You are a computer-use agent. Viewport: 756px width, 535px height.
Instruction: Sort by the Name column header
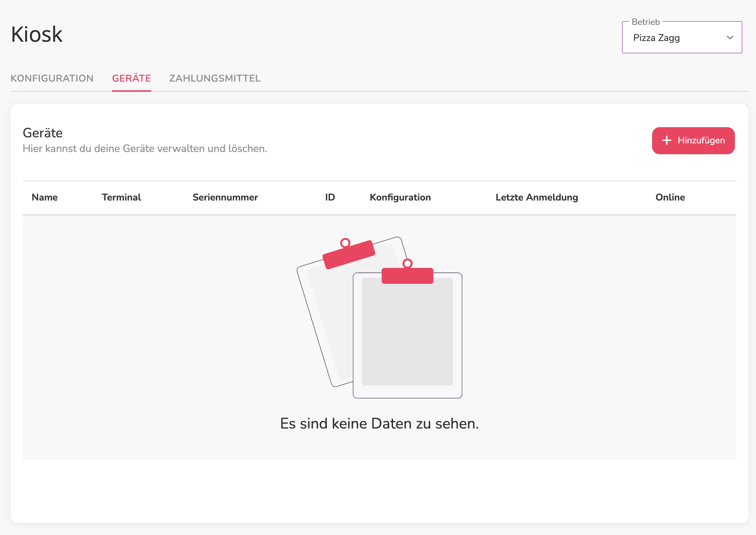(x=45, y=197)
